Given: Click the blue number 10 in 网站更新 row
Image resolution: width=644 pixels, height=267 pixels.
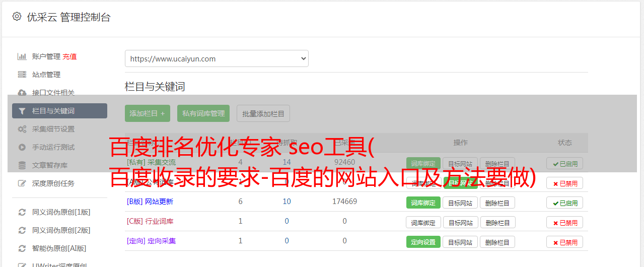Looking at the screenshot, I should point(287,202).
